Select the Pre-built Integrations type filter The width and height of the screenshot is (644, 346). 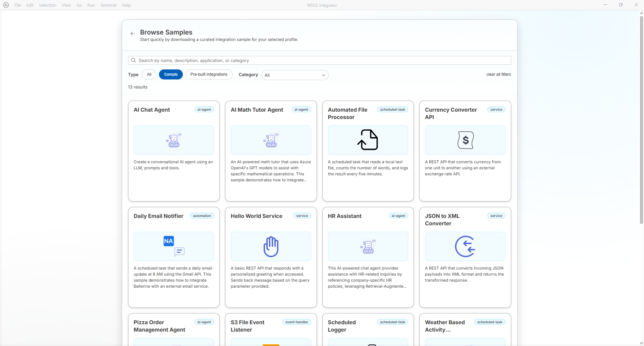209,74
